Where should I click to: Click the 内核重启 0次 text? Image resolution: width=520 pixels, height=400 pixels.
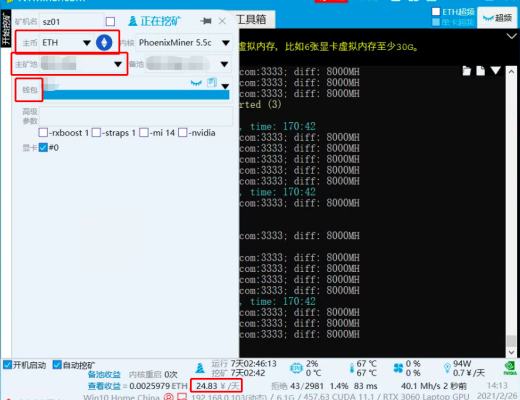click(153, 374)
